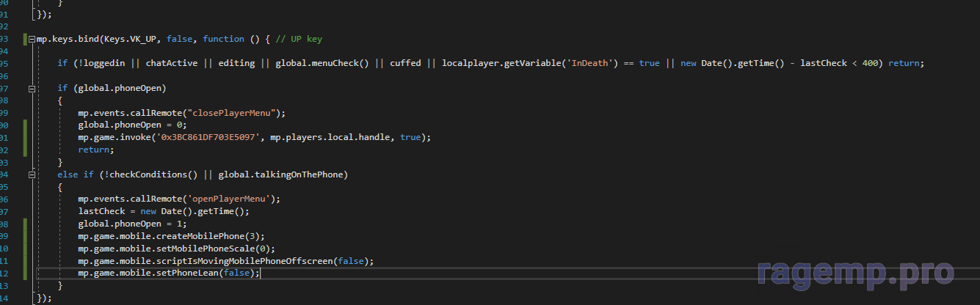Collapse the mp.keys.bind function block
Viewport: 980px width, 305px height.
click(x=31, y=39)
